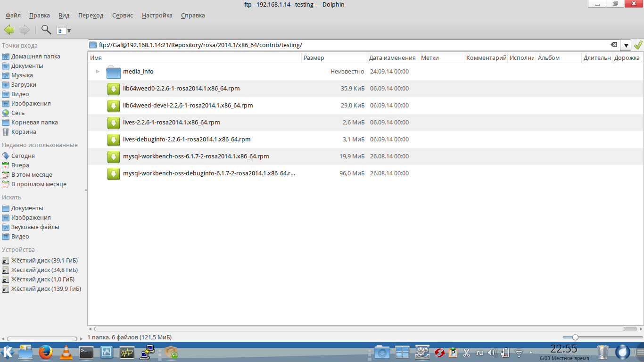Sort files by Дата изменения column
This screenshot has width=644, height=362.
coord(393,58)
